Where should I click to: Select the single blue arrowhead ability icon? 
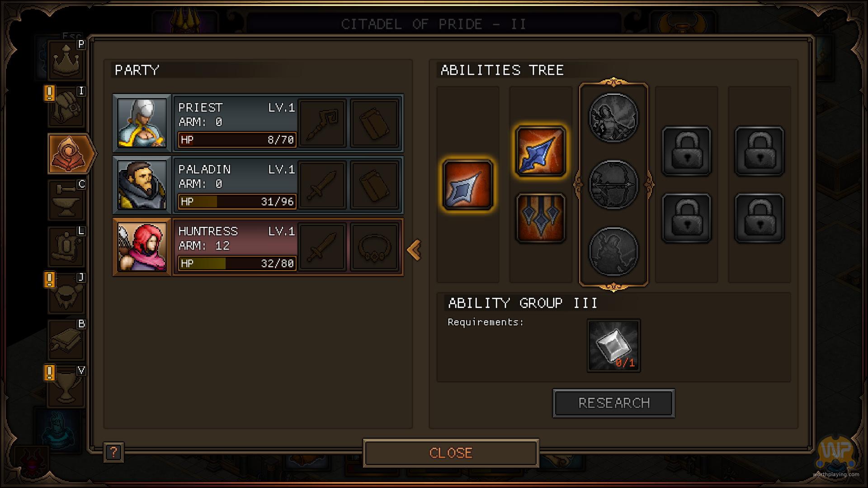[467, 185]
